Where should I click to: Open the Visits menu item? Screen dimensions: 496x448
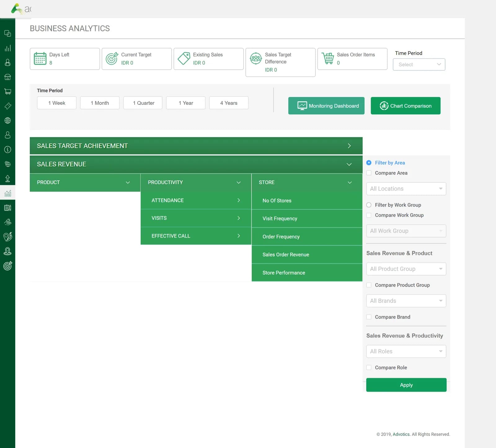click(x=196, y=218)
